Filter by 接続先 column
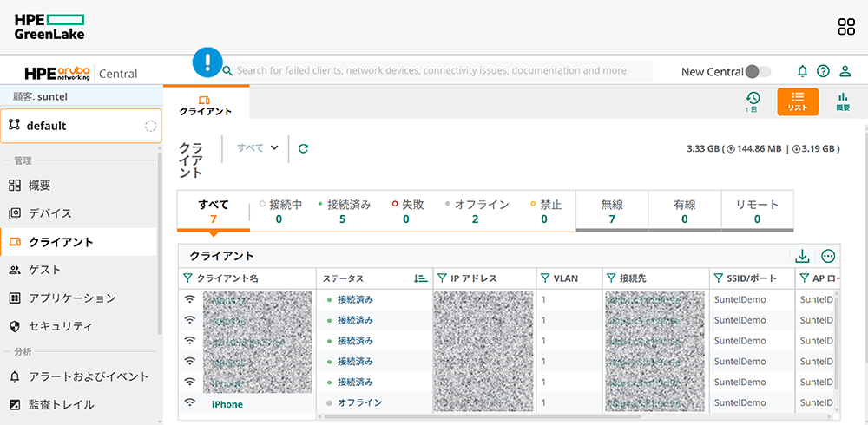868x425 pixels. pos(611,278)
